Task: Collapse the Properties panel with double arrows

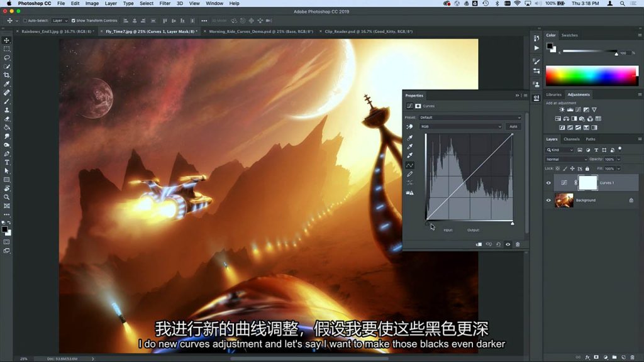Action: coord(517,96)
